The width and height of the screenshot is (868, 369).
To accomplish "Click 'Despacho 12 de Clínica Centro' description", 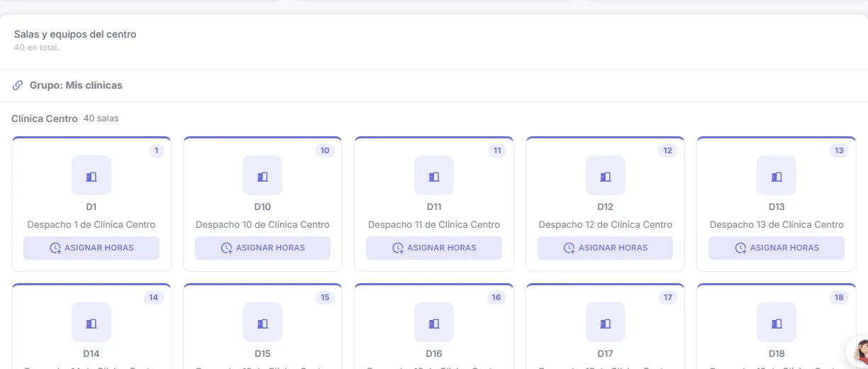I will 606,224.
